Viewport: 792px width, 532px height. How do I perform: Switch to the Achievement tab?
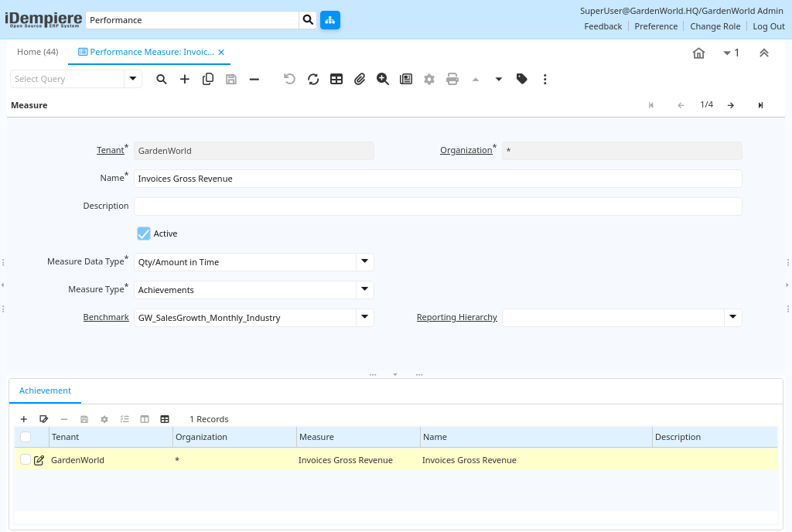click(x=44, y=390)
